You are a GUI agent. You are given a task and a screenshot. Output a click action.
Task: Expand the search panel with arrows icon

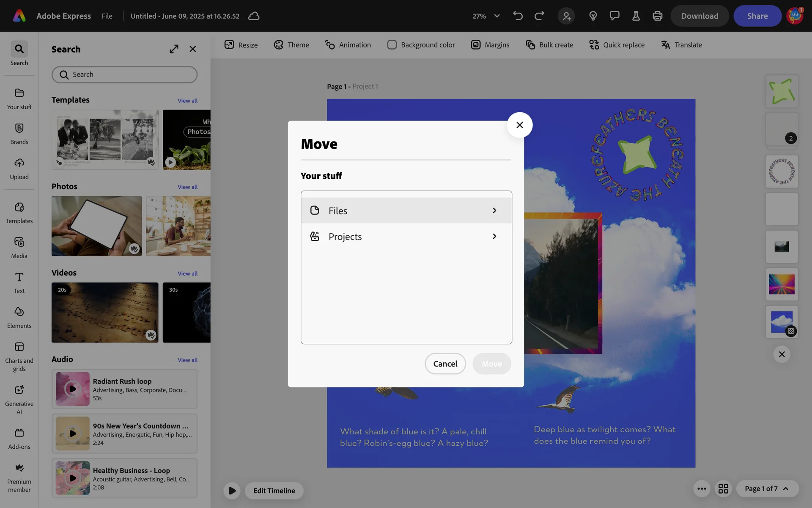click(x=174, y=49)
